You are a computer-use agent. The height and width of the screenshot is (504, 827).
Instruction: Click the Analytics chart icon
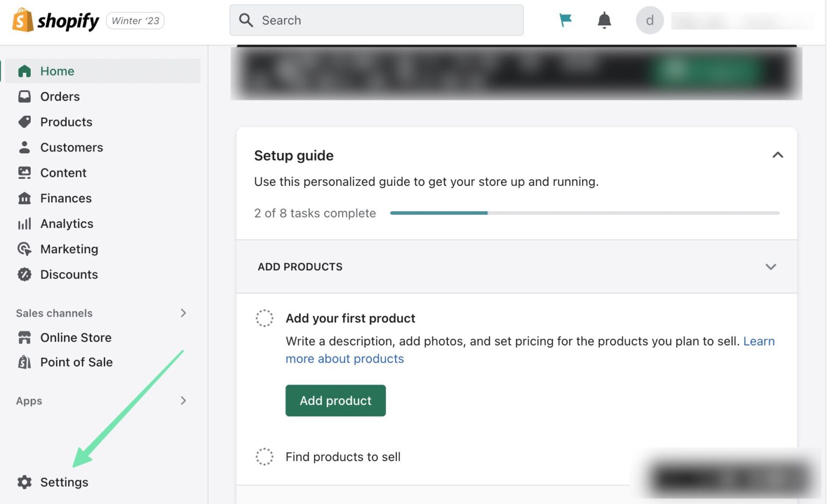pyautogui.click(x=24, y=223)
